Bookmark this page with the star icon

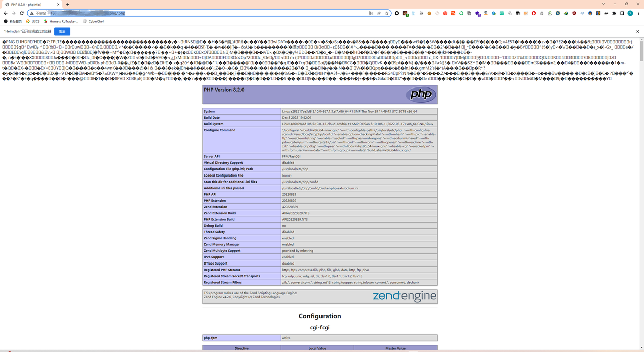[387, 13]
